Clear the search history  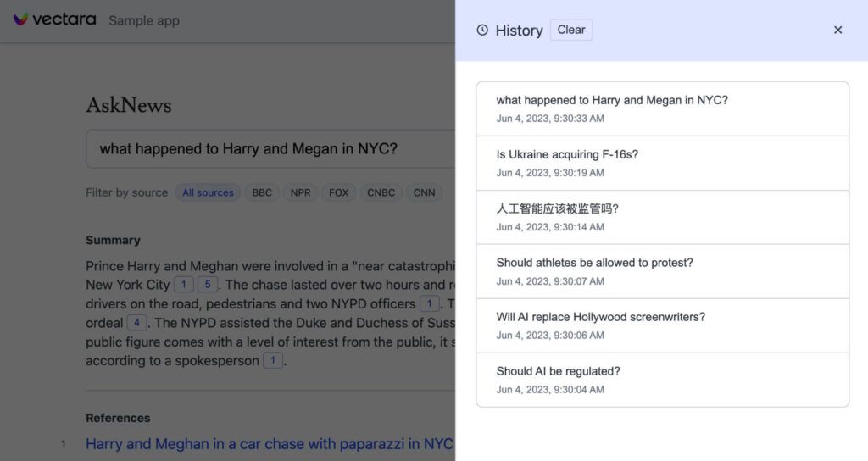point(570,31)
